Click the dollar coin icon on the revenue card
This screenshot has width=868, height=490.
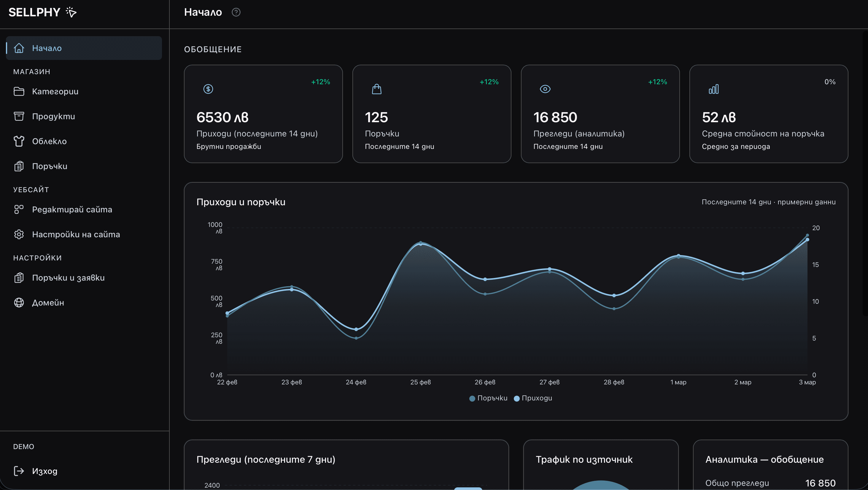(x=208, y=89)
